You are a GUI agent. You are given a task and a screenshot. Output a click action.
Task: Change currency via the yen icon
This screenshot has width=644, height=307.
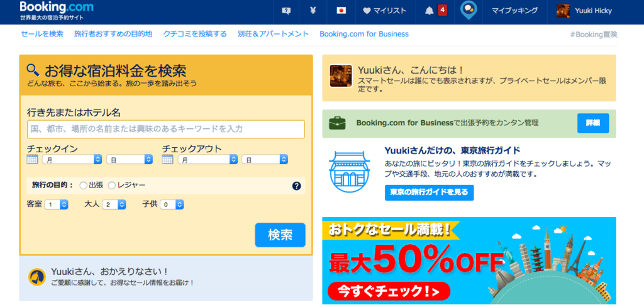coord(313,11)
